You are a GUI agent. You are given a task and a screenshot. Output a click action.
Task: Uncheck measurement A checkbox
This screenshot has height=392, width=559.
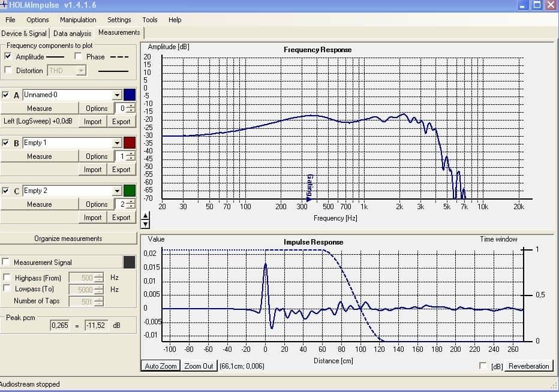[x=5, y=95]
